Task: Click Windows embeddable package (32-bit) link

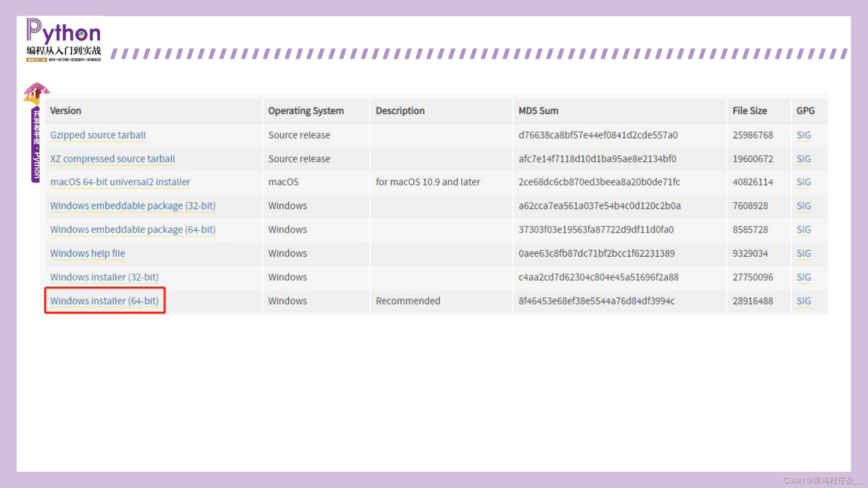Action: pyautogui.click(x=133, y=206)
